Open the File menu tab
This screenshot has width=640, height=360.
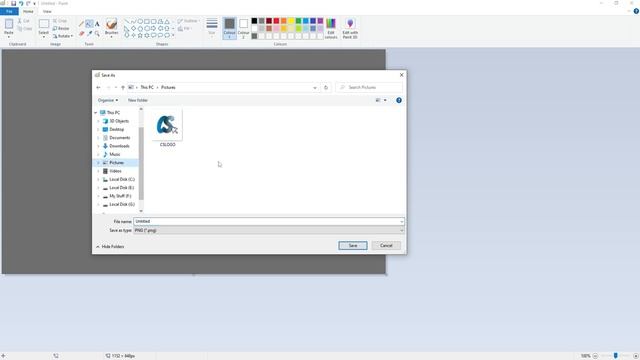click(9, 11)
